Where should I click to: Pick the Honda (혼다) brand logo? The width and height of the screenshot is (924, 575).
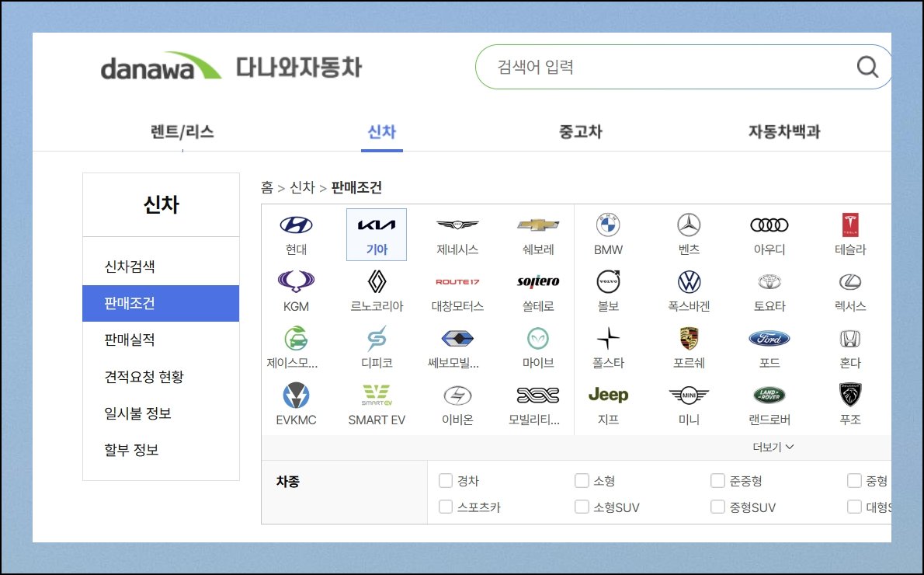pyautogui.click(x=850, y=338)
